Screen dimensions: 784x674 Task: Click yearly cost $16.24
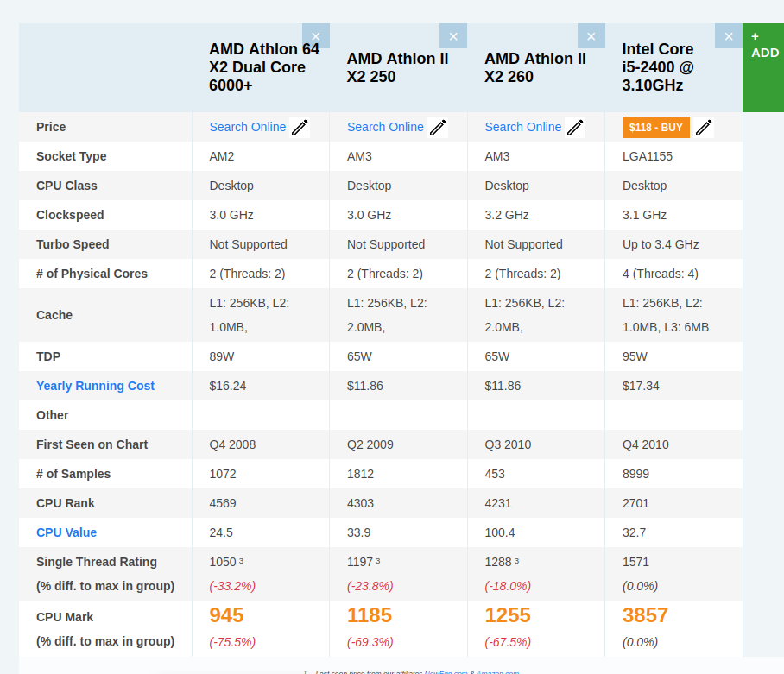click(x=227, y=386)
